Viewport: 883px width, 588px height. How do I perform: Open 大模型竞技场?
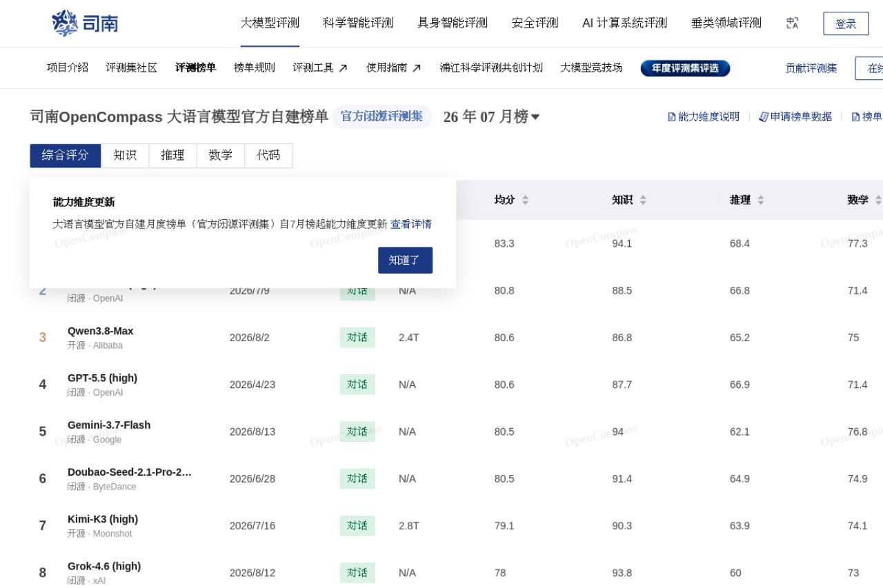(591, 68)
